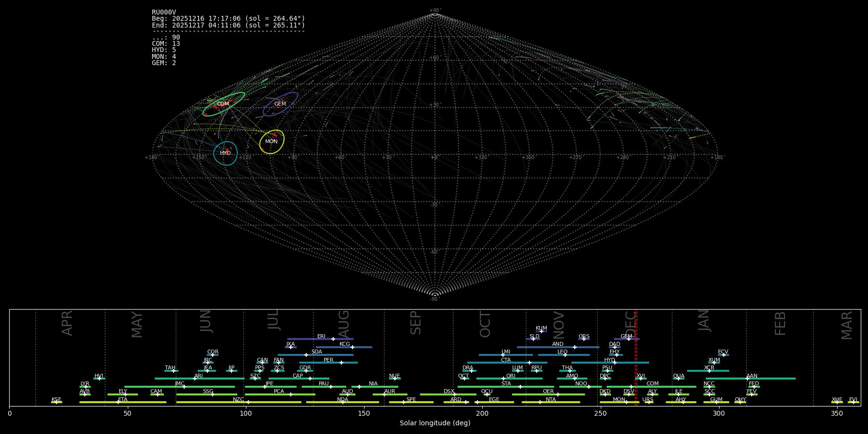Click the PER shower label in the timeline

pyautogui.click(x=328, y=360)
